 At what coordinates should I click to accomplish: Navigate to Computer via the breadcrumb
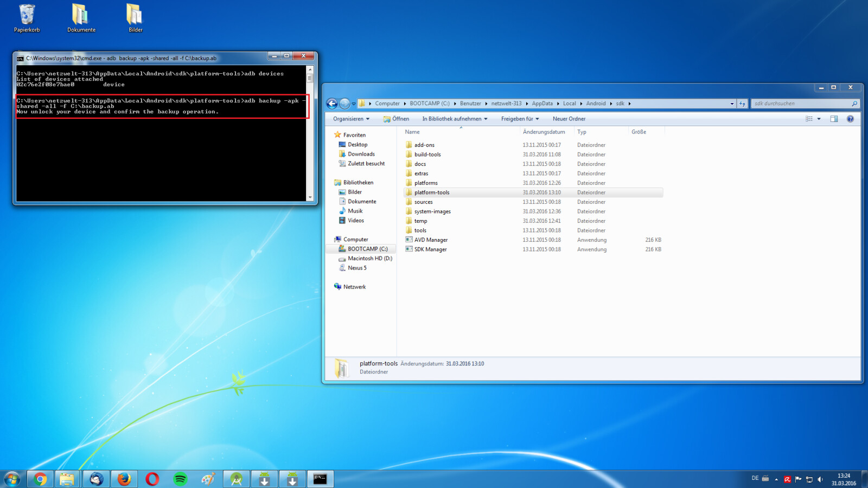tap(387, 103)
